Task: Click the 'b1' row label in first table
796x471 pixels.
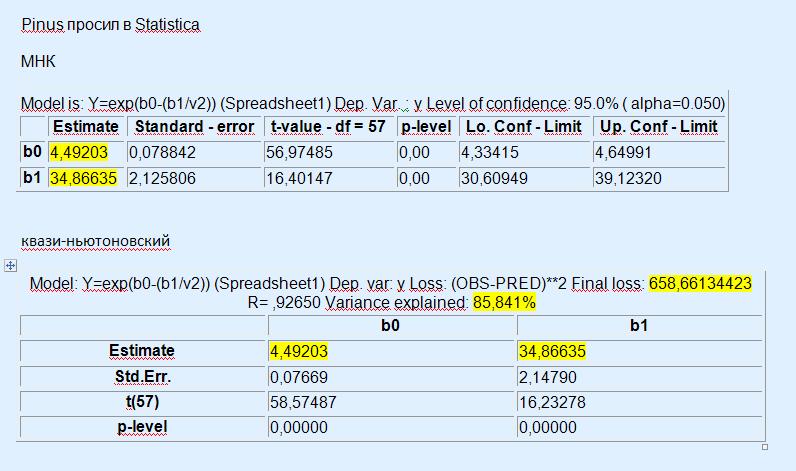Action: pos(32,177)
